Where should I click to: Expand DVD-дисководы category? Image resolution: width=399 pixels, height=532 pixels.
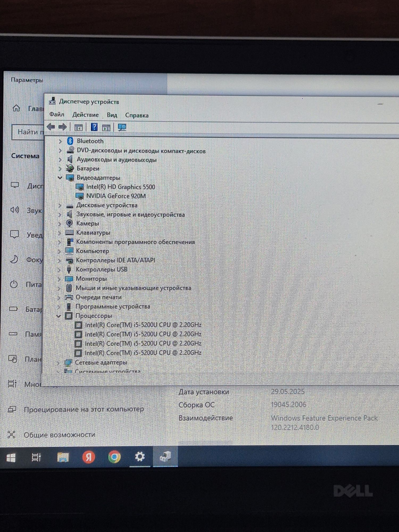(x=60, y=151)
